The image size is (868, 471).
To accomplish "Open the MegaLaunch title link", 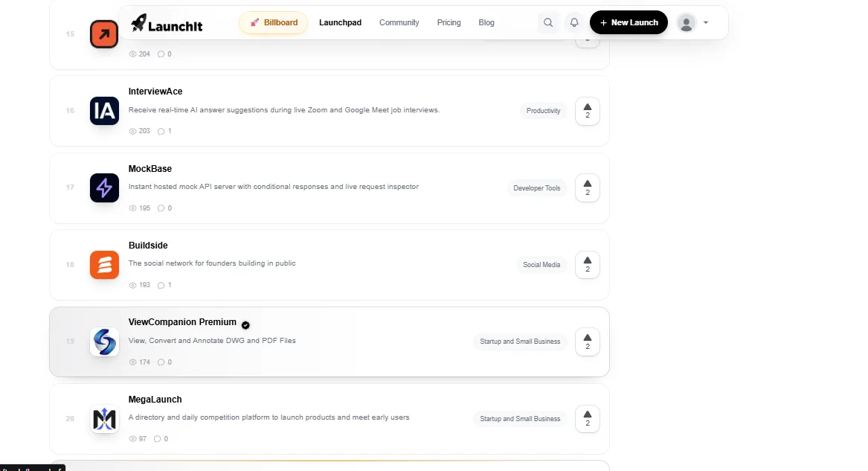I will pos(155,400).
